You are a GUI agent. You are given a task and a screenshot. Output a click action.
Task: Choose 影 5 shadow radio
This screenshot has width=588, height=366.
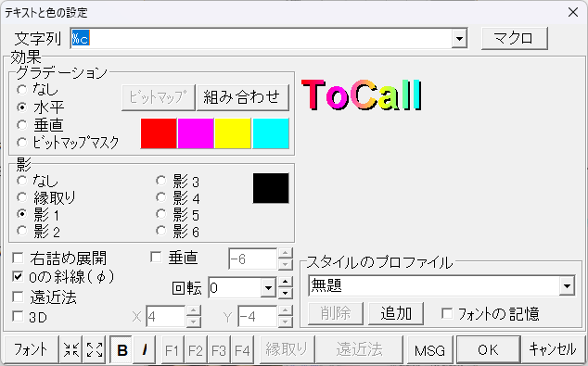tap(161, 214)
